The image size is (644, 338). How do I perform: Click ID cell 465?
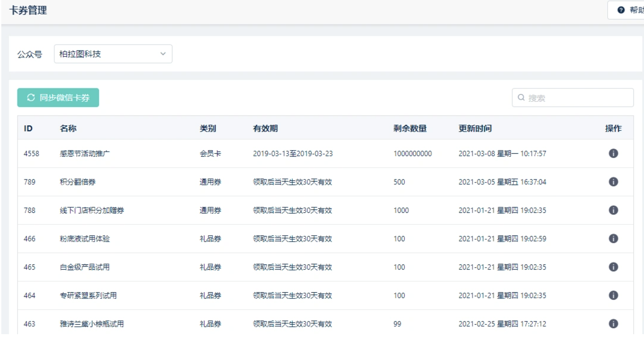[29, 267]
